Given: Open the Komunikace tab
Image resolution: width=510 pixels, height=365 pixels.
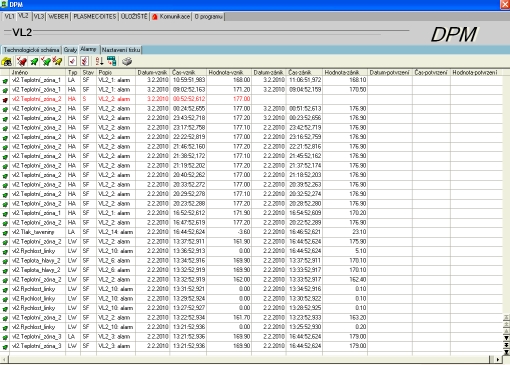Looking at the screenshot, I should (171, 16).
